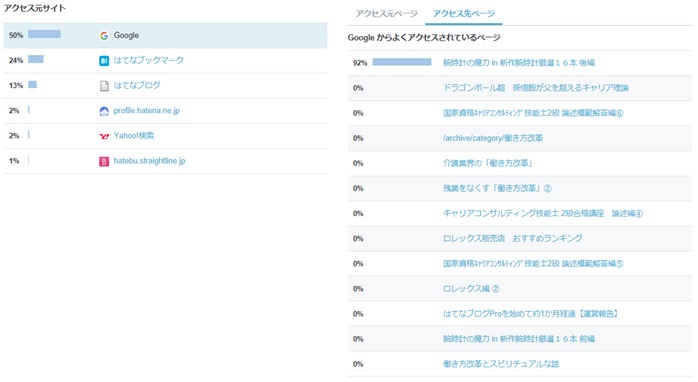Open はてなブログPro 運営報告 article link
698x382 pixels.
coord(531,314)
